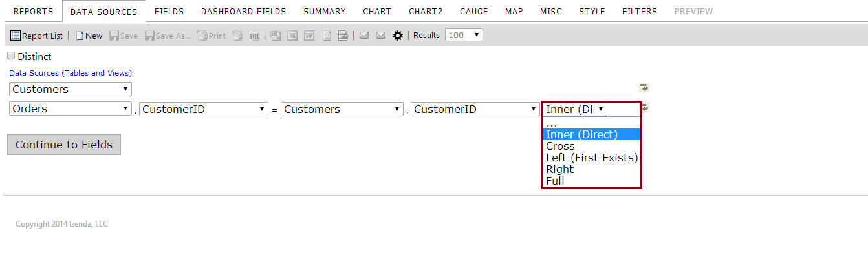
Task: Click the Save toolbar button
Action: pyautogui.click(x=123, y=36)
